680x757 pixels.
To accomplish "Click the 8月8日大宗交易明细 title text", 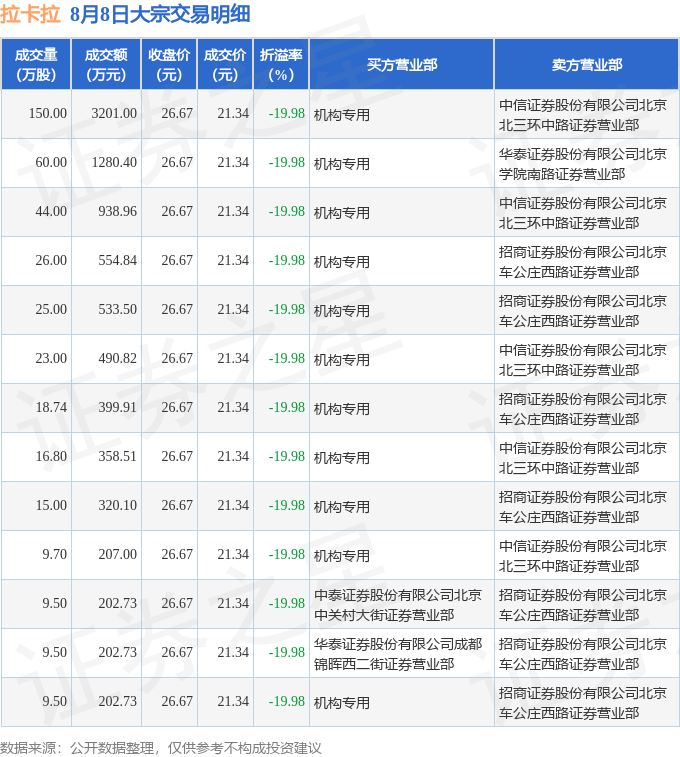I will [160, 14].
